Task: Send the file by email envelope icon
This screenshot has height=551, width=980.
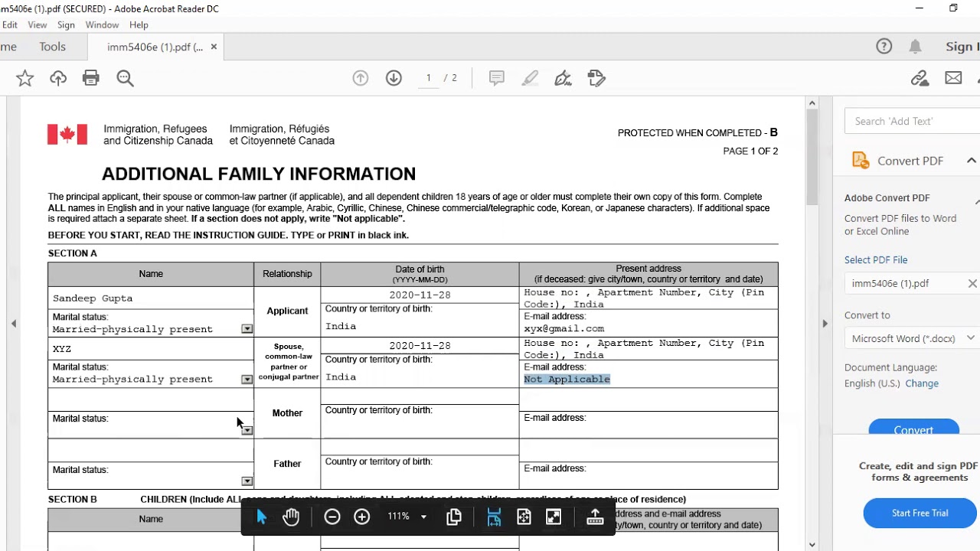Action: (953, 78)
